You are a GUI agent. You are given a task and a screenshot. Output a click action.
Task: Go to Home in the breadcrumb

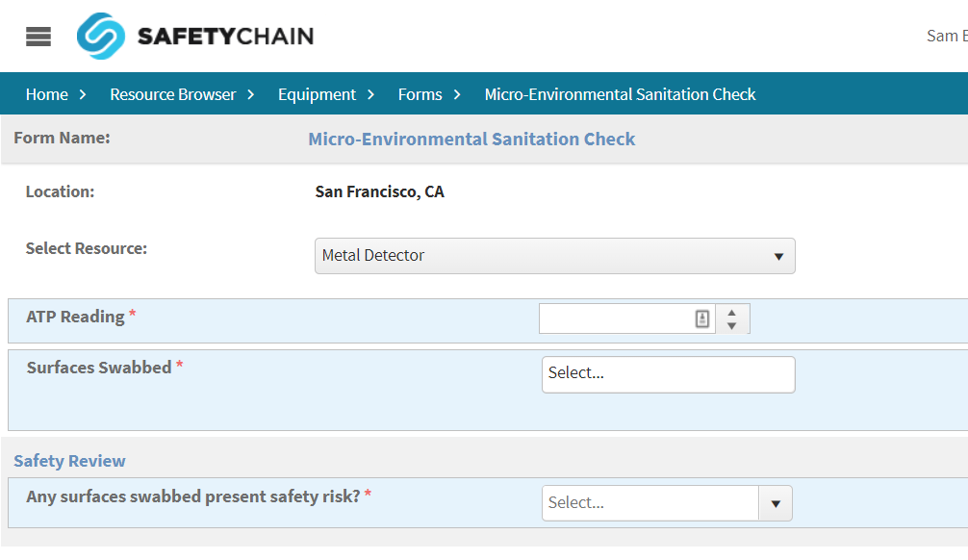(x=46, y=94)
